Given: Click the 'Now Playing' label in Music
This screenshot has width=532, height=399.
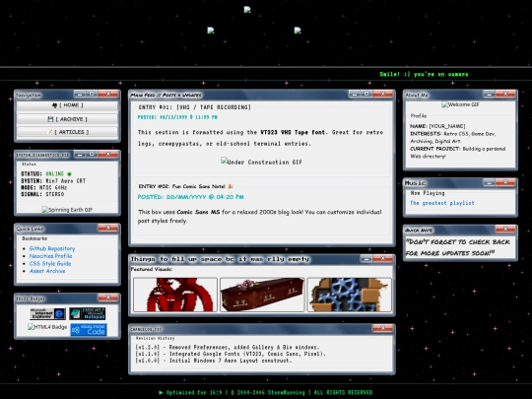Looking at the screenshot, I should (x=428, y=193).
